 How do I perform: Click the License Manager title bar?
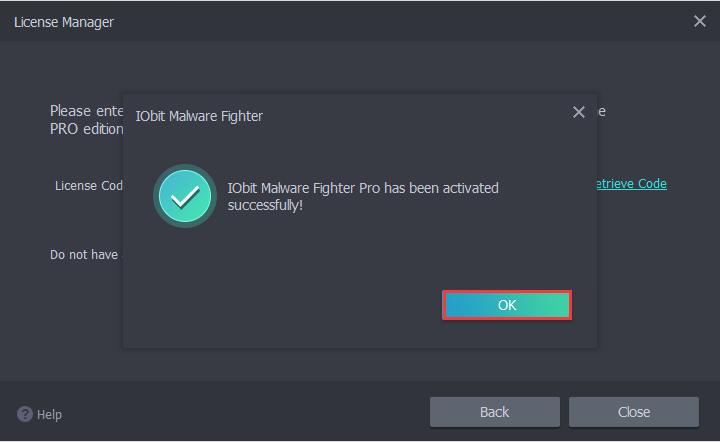(360, 22)
